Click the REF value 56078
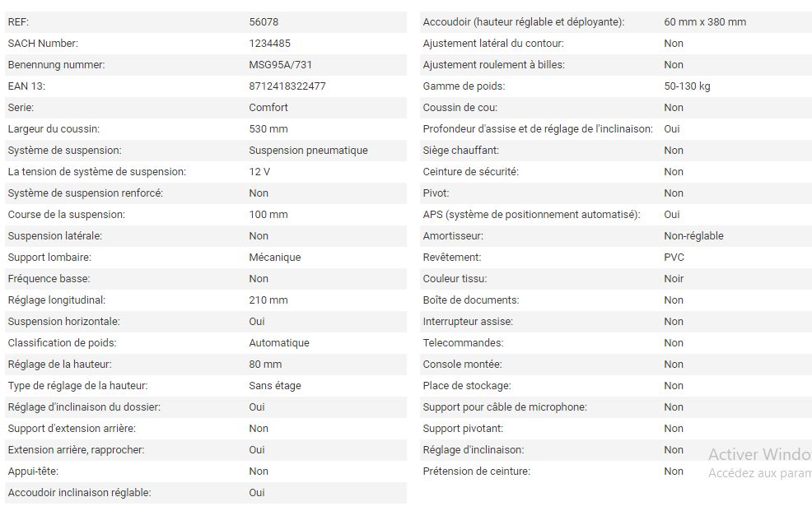 (264, 22)
